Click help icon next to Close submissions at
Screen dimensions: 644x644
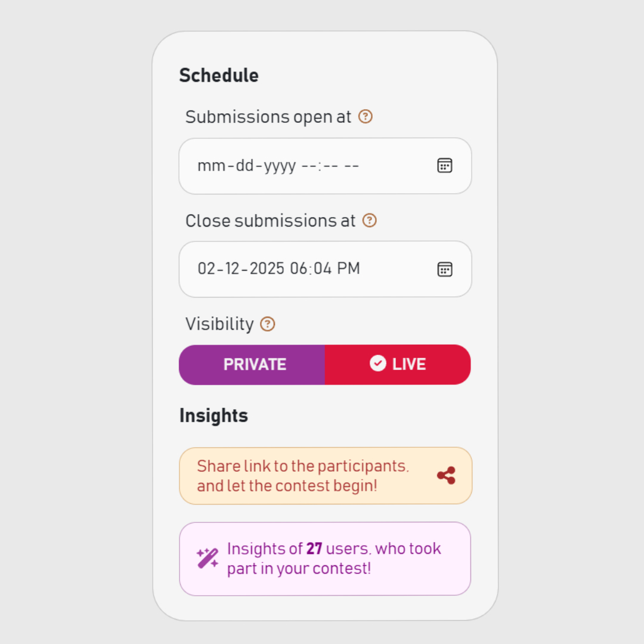click(369, 221)
